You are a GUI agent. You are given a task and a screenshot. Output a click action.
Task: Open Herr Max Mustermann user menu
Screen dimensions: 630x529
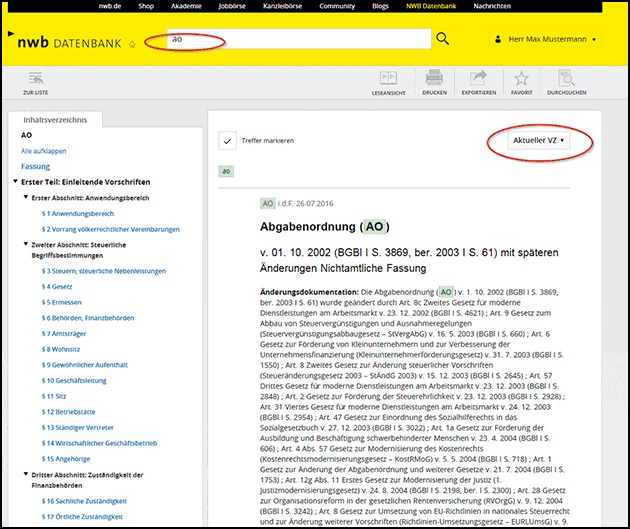[x=548, y=40]
